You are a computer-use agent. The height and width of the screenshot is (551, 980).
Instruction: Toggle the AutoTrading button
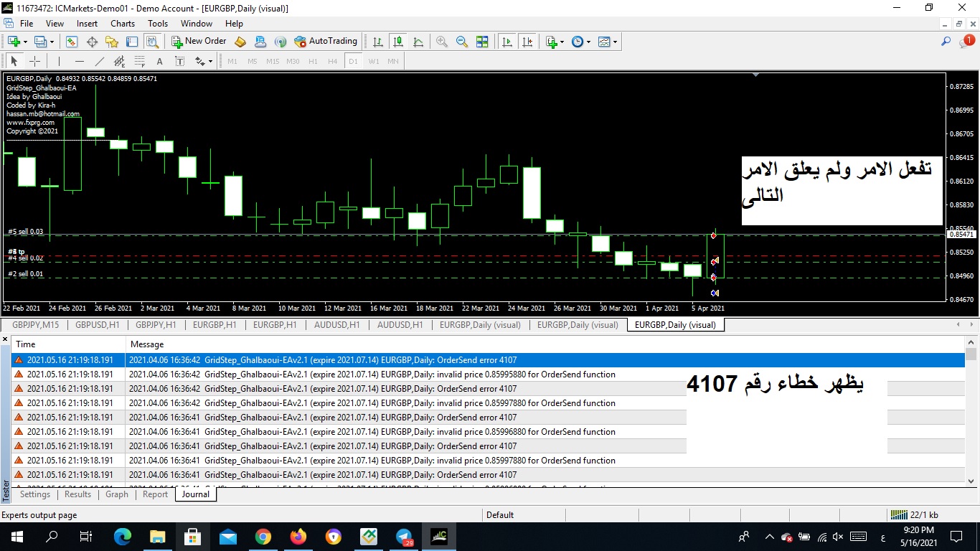(x=326, y=42)
